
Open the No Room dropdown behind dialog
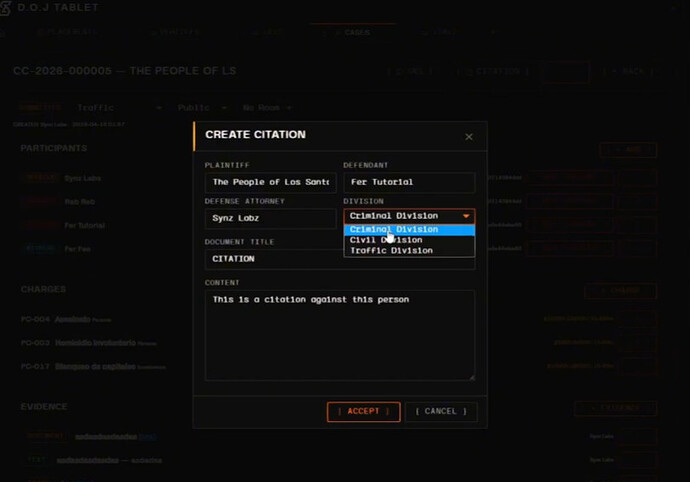tap(267, 108)
